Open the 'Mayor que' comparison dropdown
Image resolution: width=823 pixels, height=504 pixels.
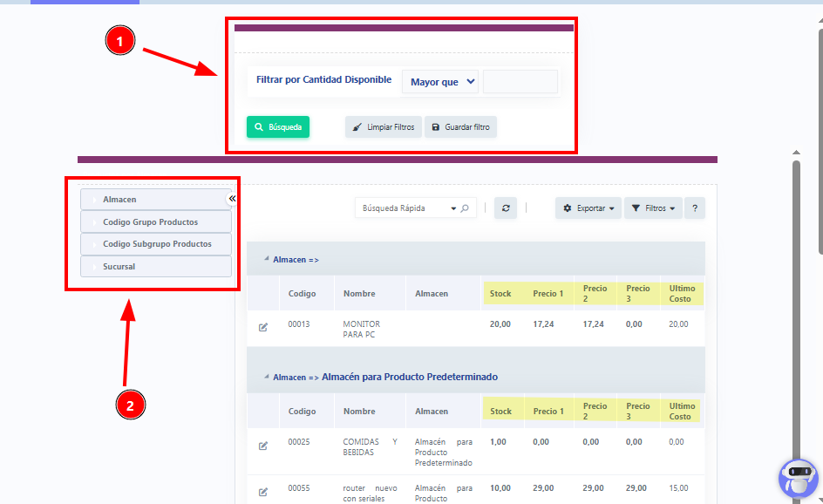(443, 82)
